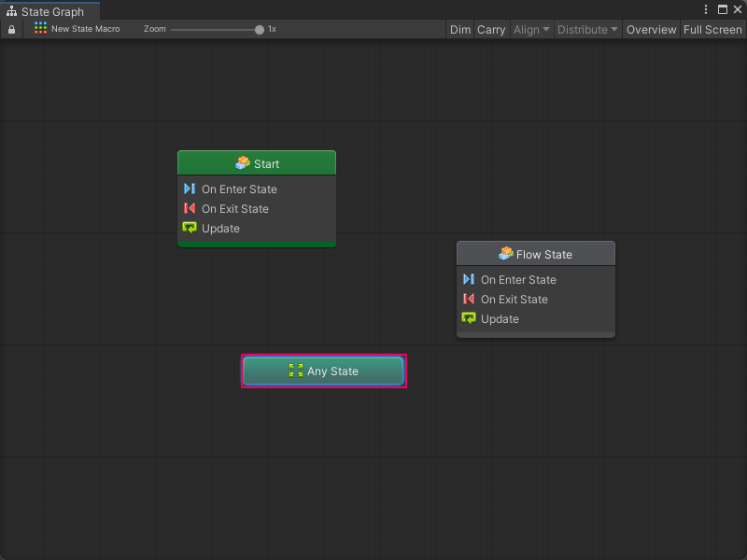Click the On Exit State icon in Start node
747x560 pixels.
[x=190, y=208]
